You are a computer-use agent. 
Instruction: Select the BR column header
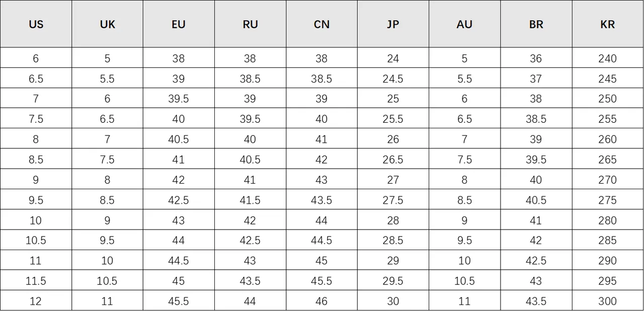tap(536, 24)
